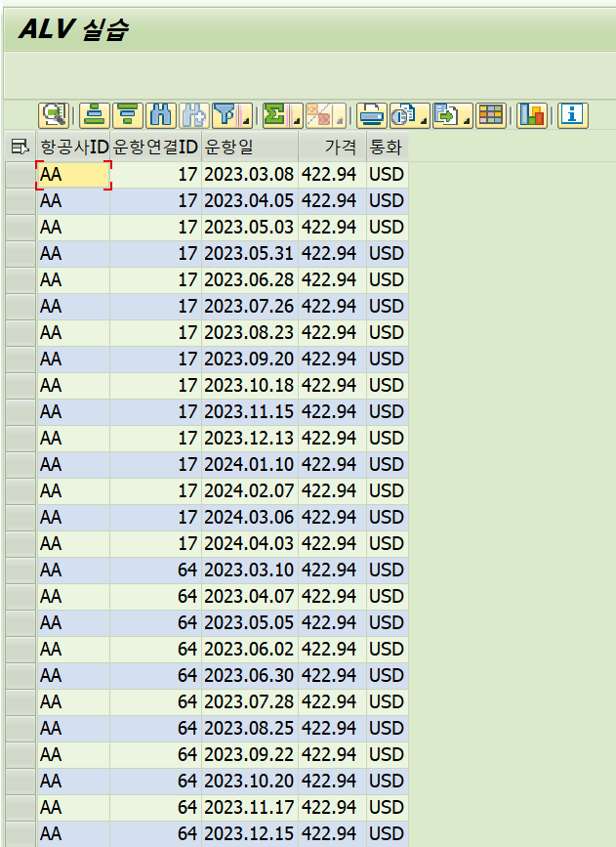Screen dimensions: 616x847
Task: Click date cell 2023.10.20
Action: (249, 782)
